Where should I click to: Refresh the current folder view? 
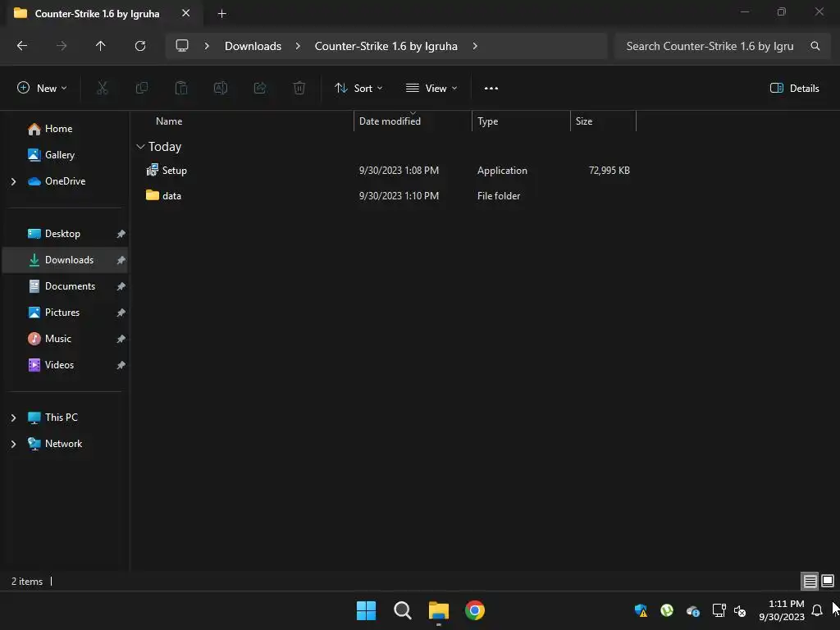click(x=140, y=46)
